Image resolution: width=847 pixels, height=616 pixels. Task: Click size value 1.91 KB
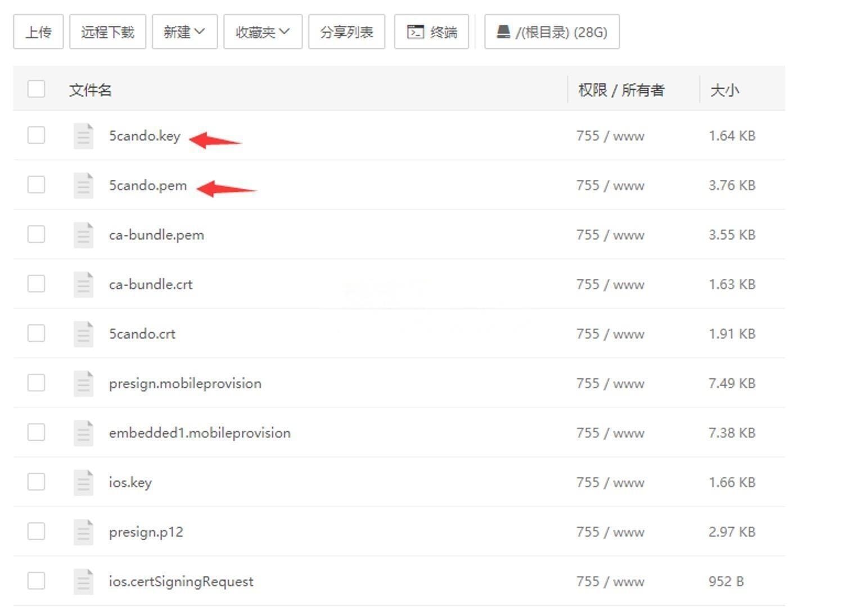click(732, 334)
